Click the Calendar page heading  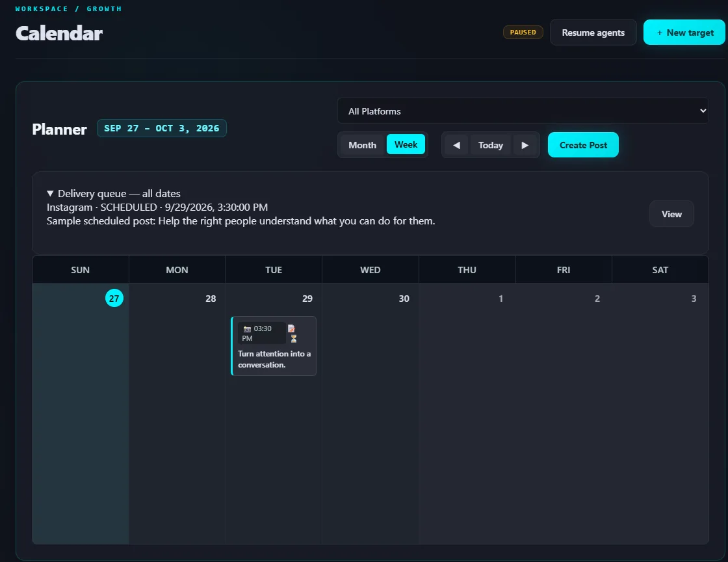tap(59, 33)
